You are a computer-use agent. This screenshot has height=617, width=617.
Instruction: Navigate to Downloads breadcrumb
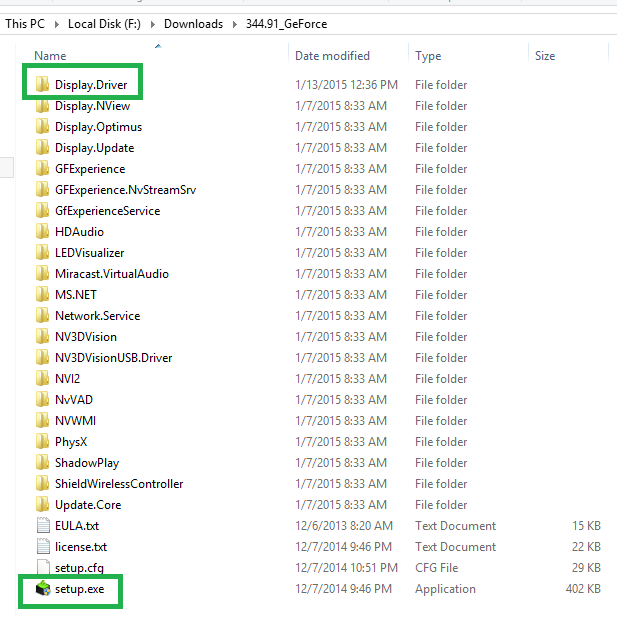[x=193, y=24]
